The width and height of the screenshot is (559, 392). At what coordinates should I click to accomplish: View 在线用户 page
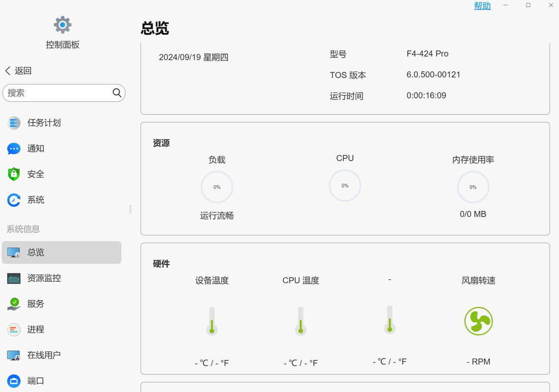pos(62,355)
